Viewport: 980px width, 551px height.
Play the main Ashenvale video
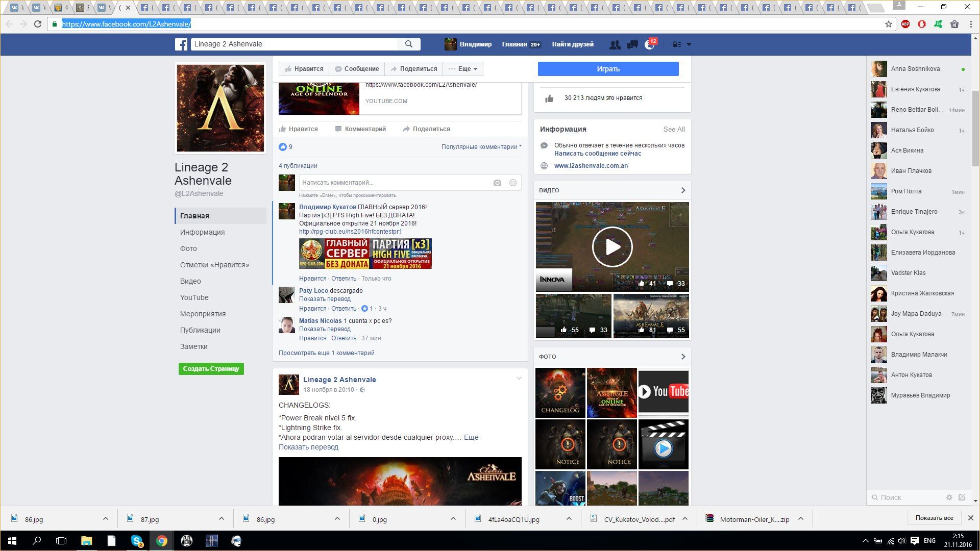(x=612, y=247)
